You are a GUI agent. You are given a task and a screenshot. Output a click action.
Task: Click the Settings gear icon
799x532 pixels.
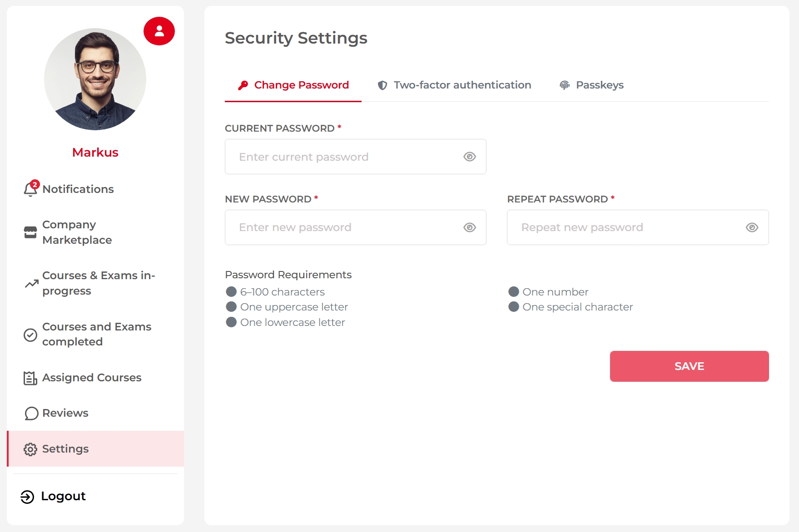pyautogui.click(x=30, y=449)
